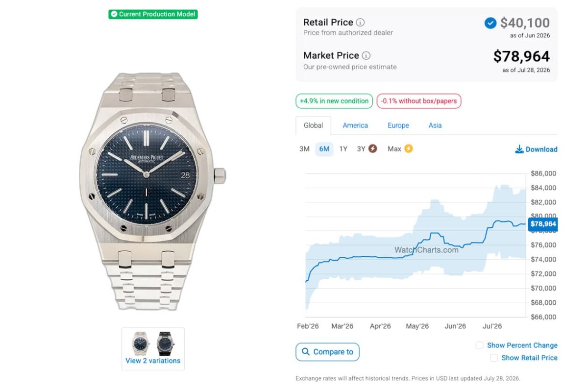
Task: Open the View 2 variations link
Action: click(x=153, y=361)
